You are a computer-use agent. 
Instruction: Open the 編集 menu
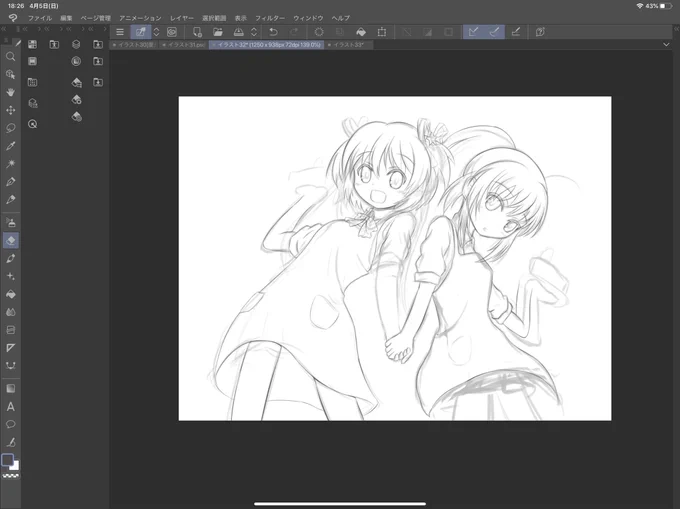[x=66, y=18]
